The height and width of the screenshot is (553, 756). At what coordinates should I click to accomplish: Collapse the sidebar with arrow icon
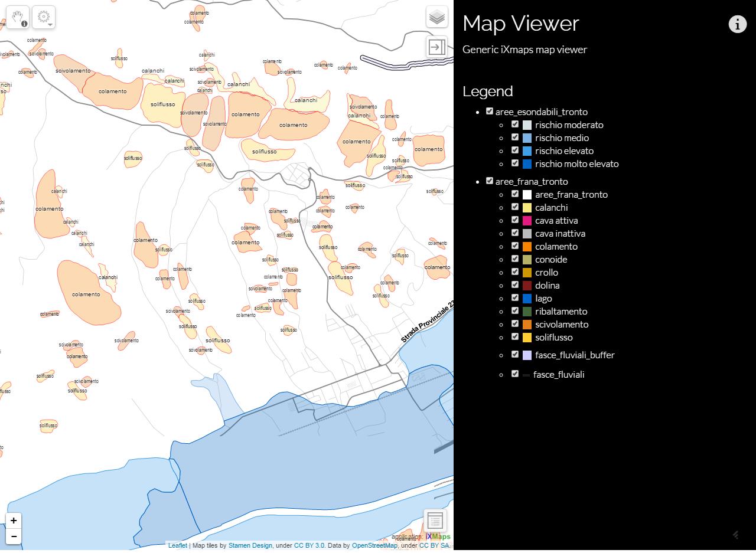pyautogui.click(x=436, y=47)
